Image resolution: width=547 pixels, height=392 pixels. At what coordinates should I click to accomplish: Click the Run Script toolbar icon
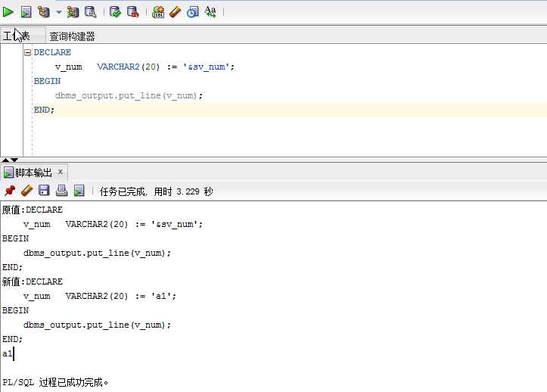[x=26, y=12]
